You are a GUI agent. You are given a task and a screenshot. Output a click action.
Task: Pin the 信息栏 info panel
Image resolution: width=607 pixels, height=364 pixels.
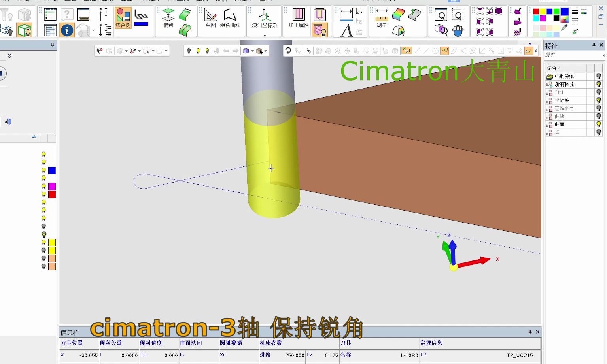click(x=530, y=332)
